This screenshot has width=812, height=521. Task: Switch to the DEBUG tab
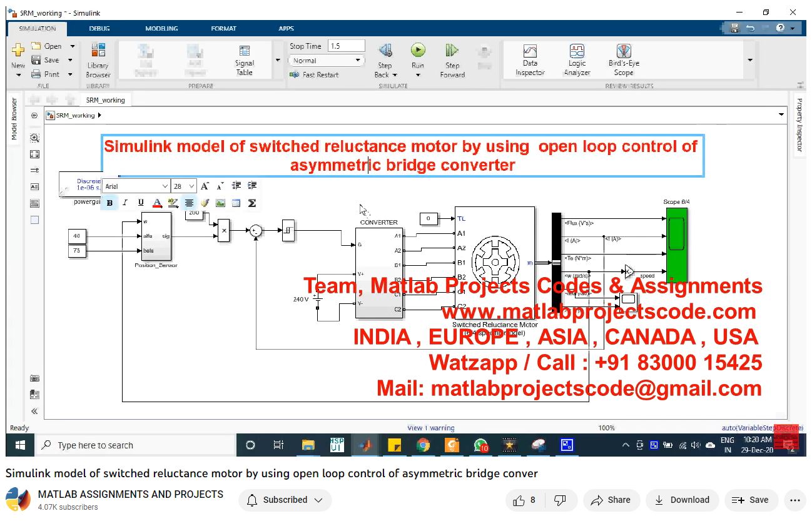tap(99, 28)
